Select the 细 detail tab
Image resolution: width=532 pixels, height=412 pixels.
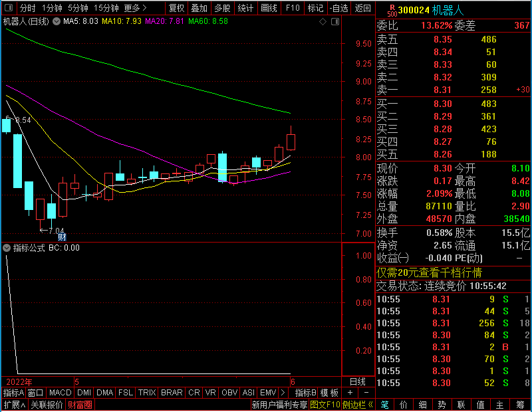(423, 405)
